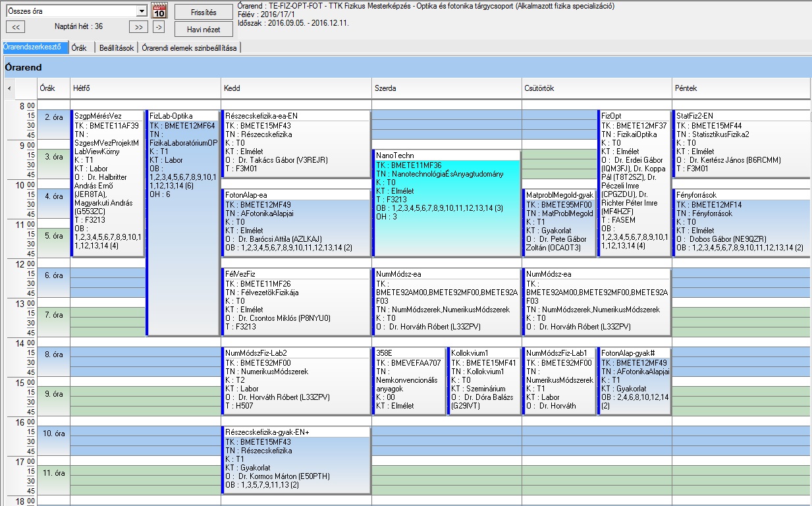This screenshot has height=506, width=812.
Task: Select the cyan NanoTechn lecture block
Action: pyautogui.click(x=447, y=204)
